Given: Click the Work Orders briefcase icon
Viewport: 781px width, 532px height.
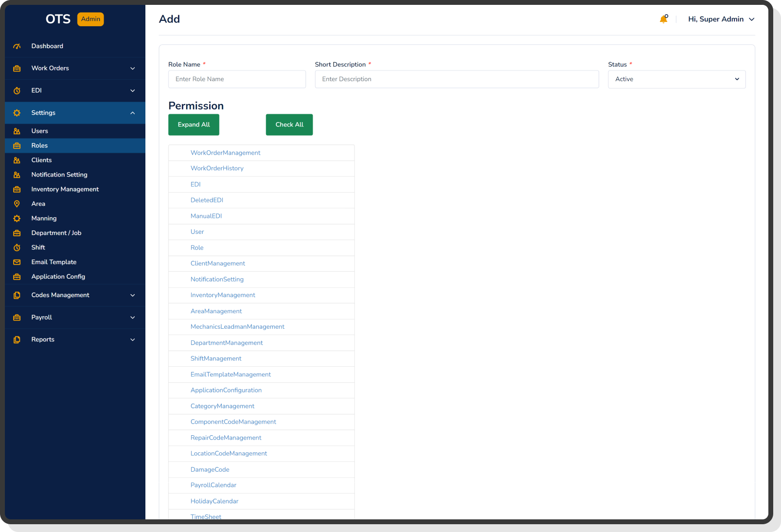Looking at the screenshot, I should coord(17,68).
